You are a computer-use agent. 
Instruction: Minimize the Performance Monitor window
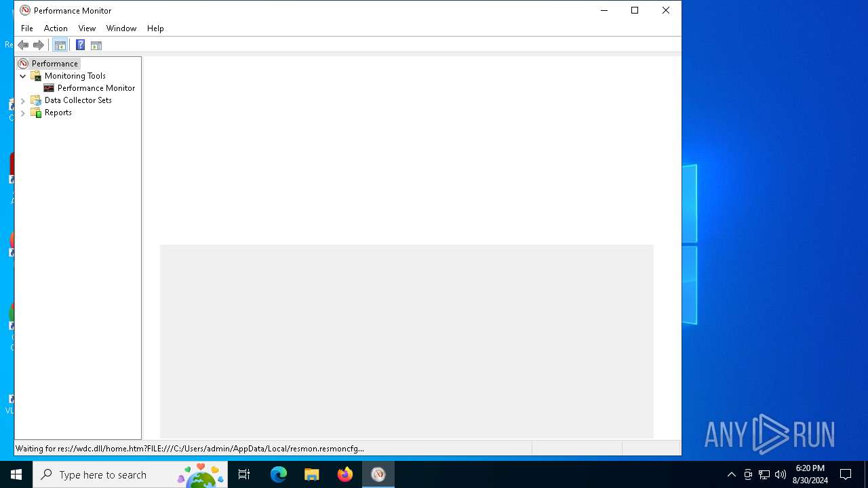[604, 10]
